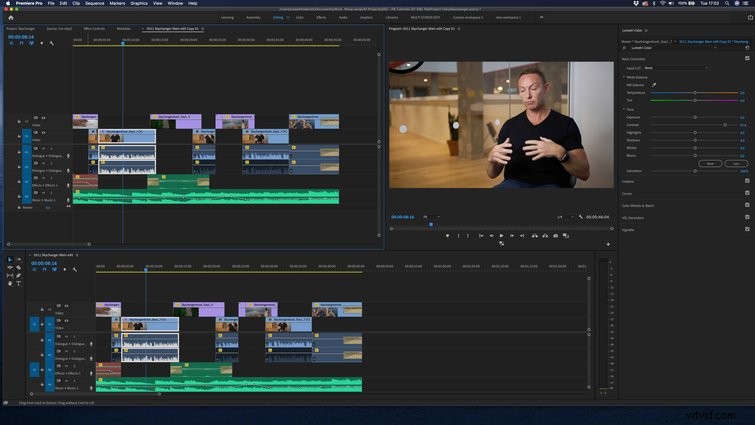Viewport: 755px width, 425px height.
Task: Toggle Vignette section checkbox
Action: (747, 229)
